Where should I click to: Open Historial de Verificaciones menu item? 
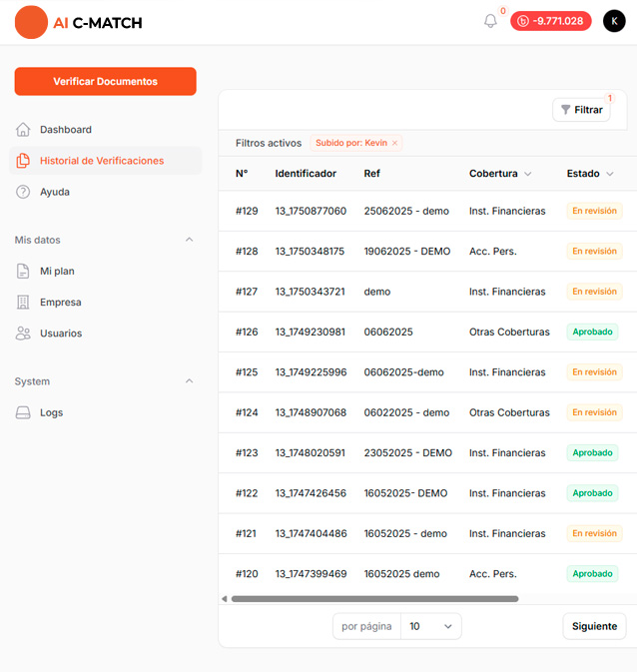(x=102, y=161)
